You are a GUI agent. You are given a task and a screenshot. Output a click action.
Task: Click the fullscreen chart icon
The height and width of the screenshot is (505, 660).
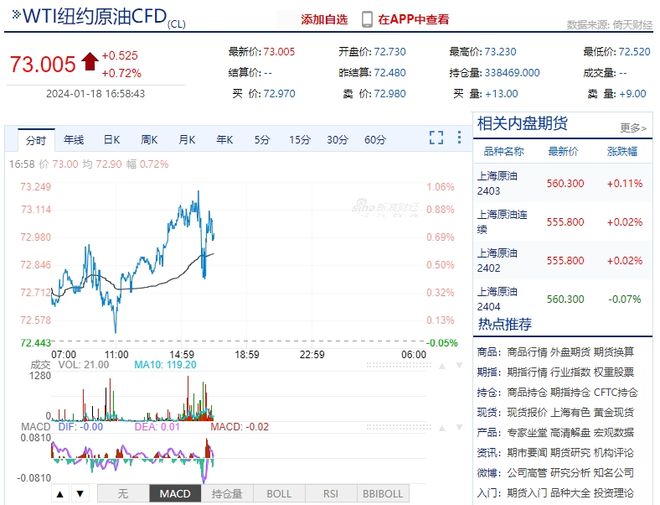pyautogui.click(x=436, y=137)
